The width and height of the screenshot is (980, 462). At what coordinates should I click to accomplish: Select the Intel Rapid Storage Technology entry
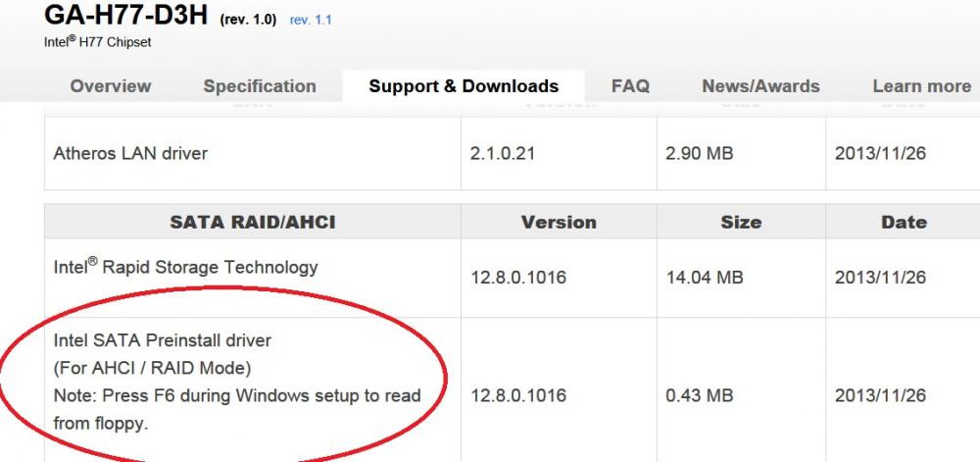click(185, 267)
